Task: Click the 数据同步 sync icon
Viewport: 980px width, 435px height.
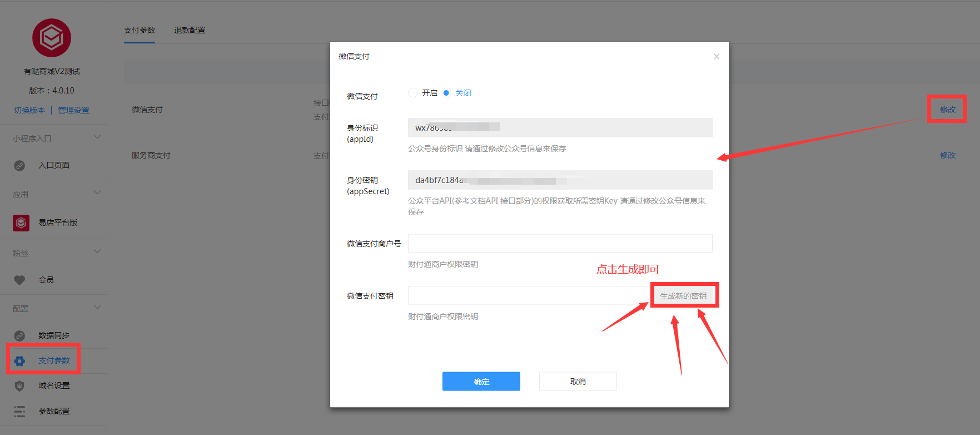Action: click(x=19, y=335)
